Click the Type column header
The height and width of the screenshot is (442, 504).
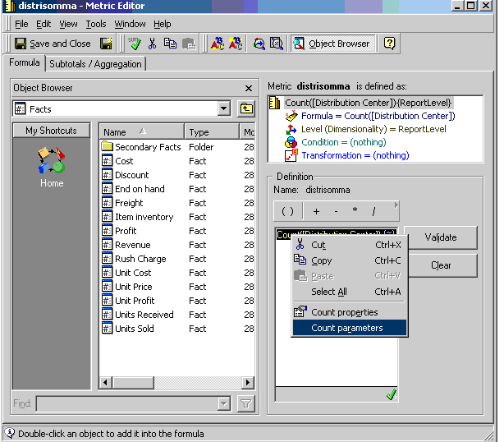click(212, 132)
